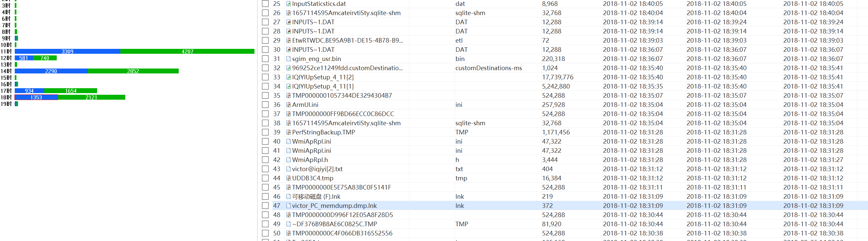
Task: Select the WmiApRpl.h file row
Action: [x=310, y=160]
